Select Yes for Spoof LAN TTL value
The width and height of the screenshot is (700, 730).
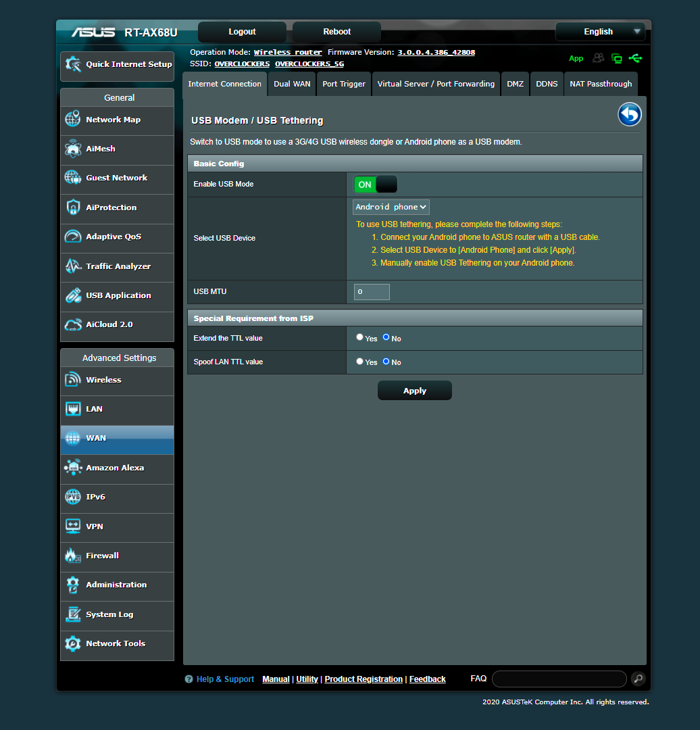359,361
